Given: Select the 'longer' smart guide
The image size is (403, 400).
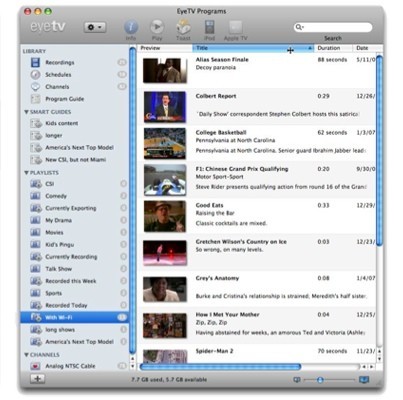Looking at the screenshot, I should click(54, 135).
